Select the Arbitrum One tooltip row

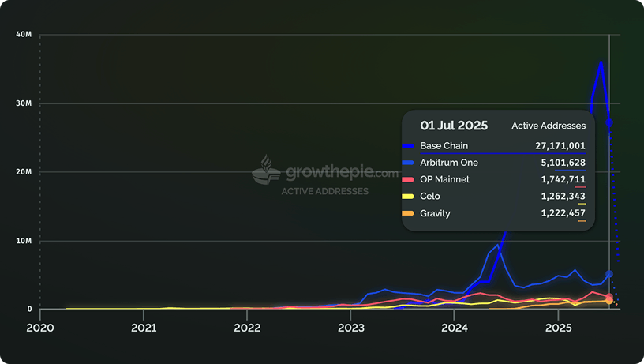(494, 163)
